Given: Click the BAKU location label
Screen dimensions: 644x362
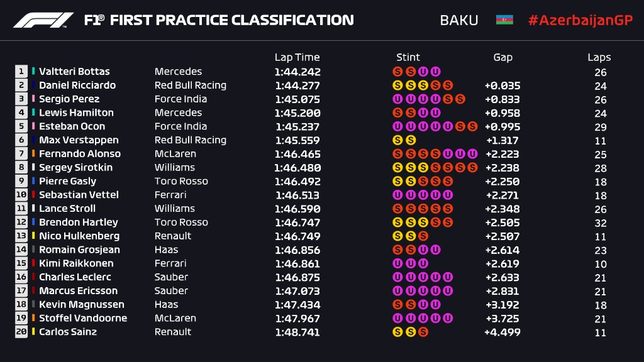Looking at the screenshot, I should click(458, 20).
